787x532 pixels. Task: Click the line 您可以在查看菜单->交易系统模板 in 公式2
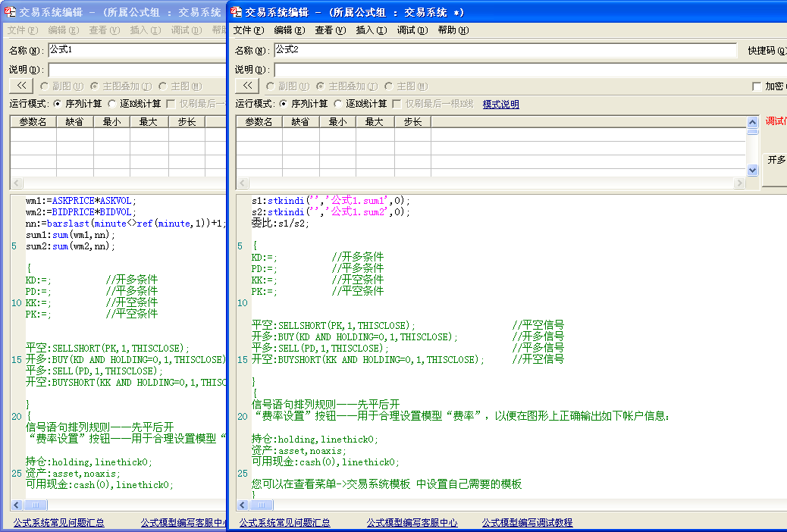387,484
